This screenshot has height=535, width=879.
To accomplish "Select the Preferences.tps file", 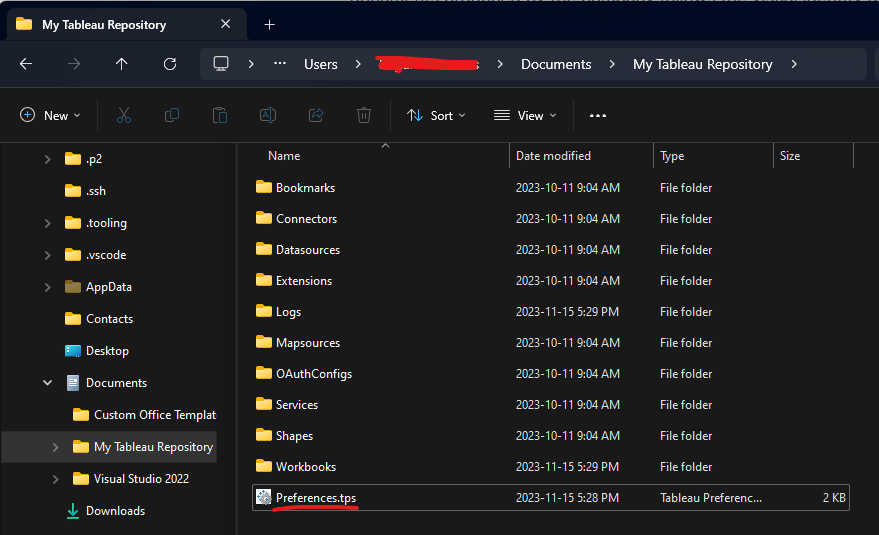I will click(x=315, y=497).
